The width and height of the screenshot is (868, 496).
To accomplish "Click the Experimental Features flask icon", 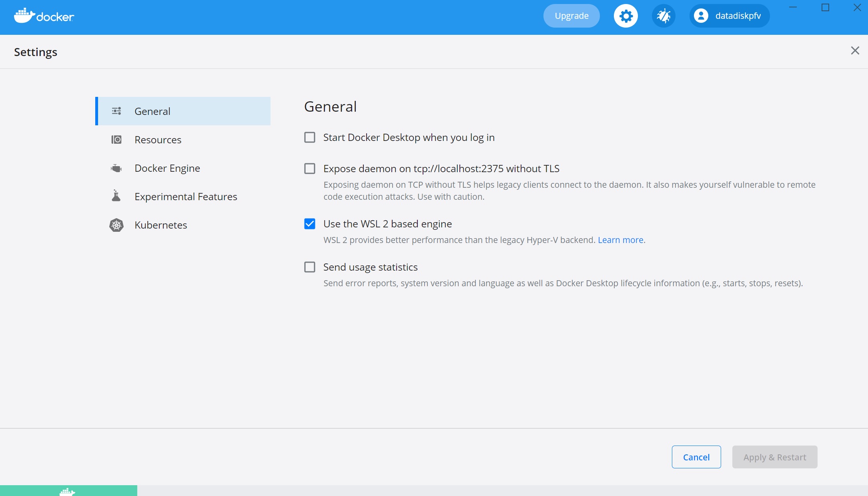I will (116, 196).
